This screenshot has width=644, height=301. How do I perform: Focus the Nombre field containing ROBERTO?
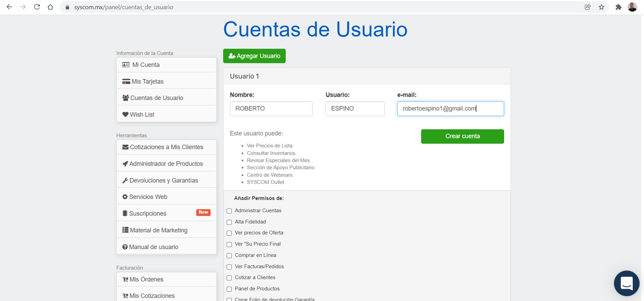[x=271, y=109]
